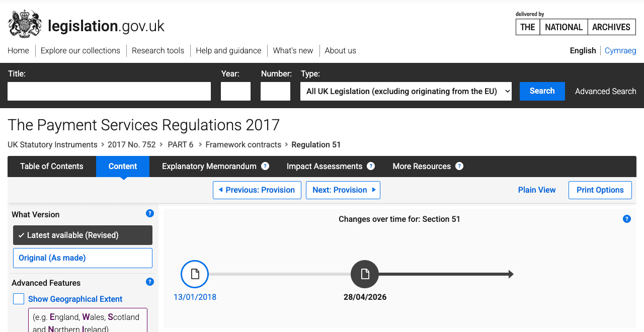Open PART 6 breadcrumb
The width and height of the screenshot is (644, 332).
click(181, 145)
